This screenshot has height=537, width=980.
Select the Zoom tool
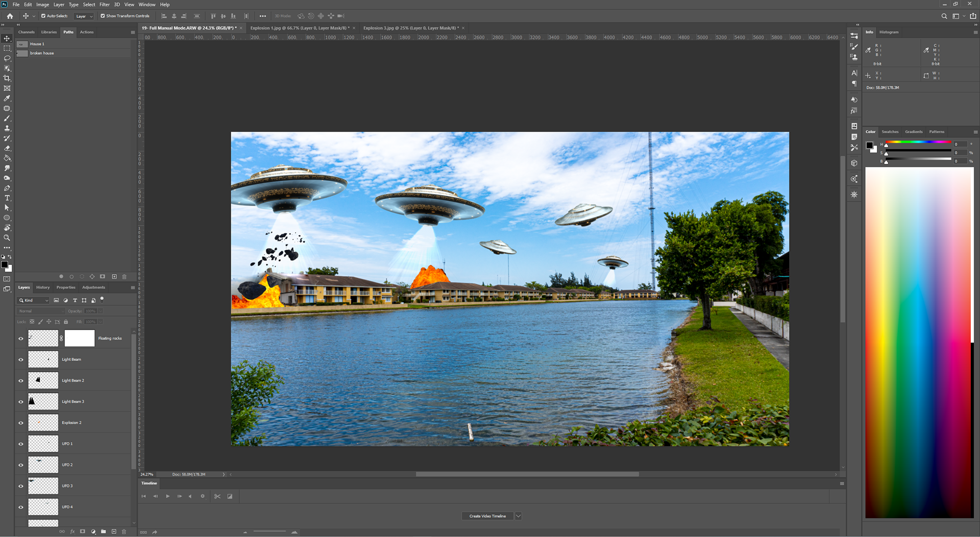7,238
